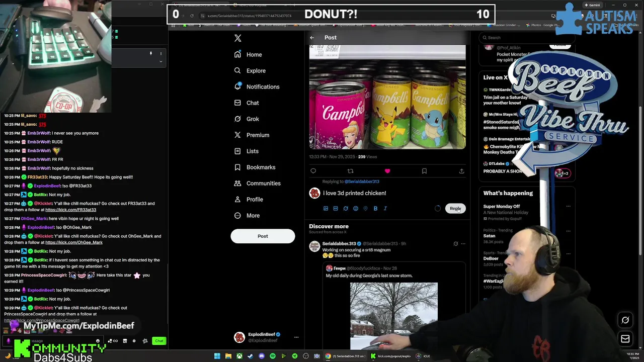Expand the More menu in sidebar
Screen dimensions: 644x362
[247, 215]
